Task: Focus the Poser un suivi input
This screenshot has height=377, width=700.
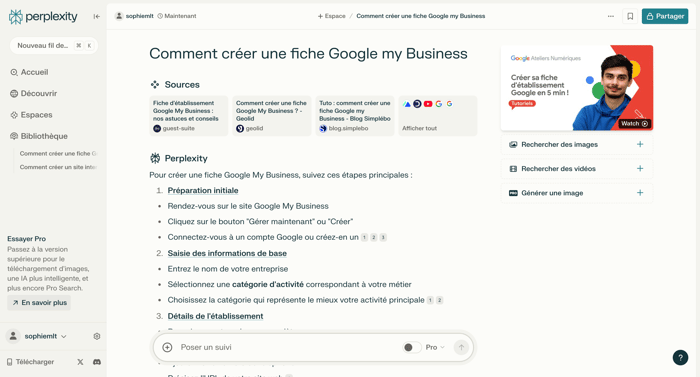Action: pos(286,347)
